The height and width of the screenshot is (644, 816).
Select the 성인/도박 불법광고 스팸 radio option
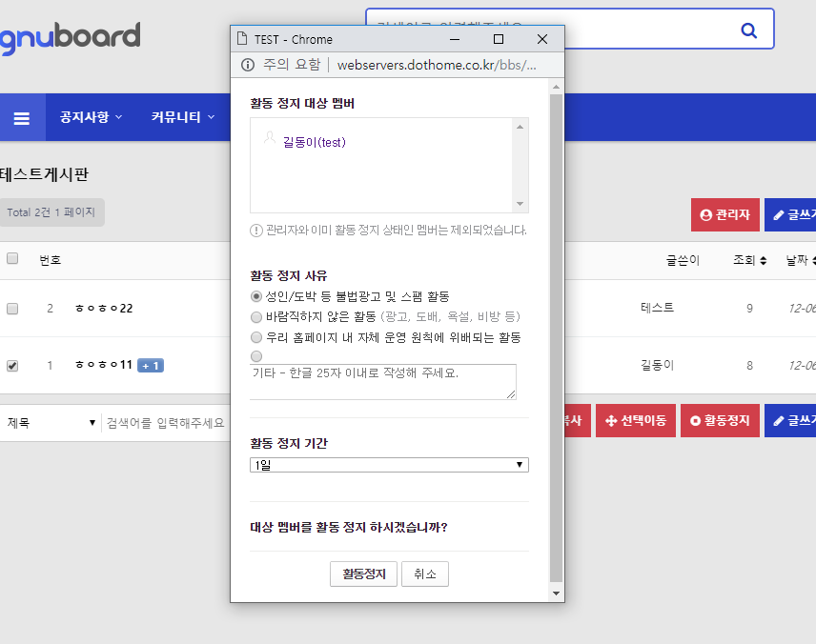(x=256, y=297)
